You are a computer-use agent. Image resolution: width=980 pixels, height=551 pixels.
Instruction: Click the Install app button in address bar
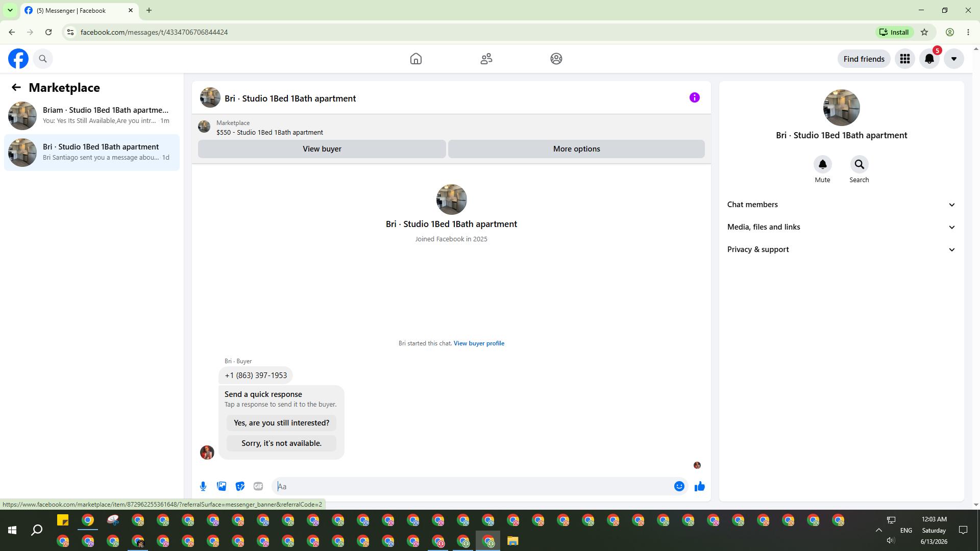click(894, 32)
